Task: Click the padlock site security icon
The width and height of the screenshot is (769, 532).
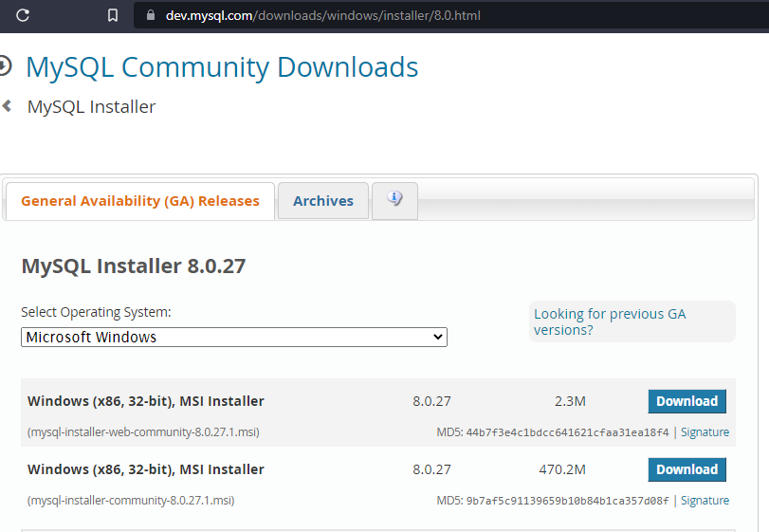Action: 151,15
